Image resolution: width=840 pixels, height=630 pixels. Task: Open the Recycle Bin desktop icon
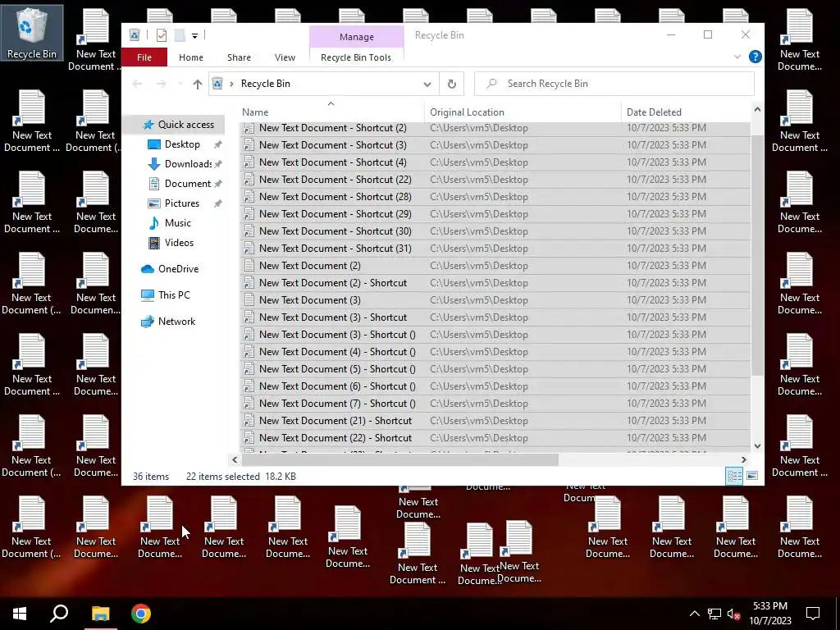(32, 33)
